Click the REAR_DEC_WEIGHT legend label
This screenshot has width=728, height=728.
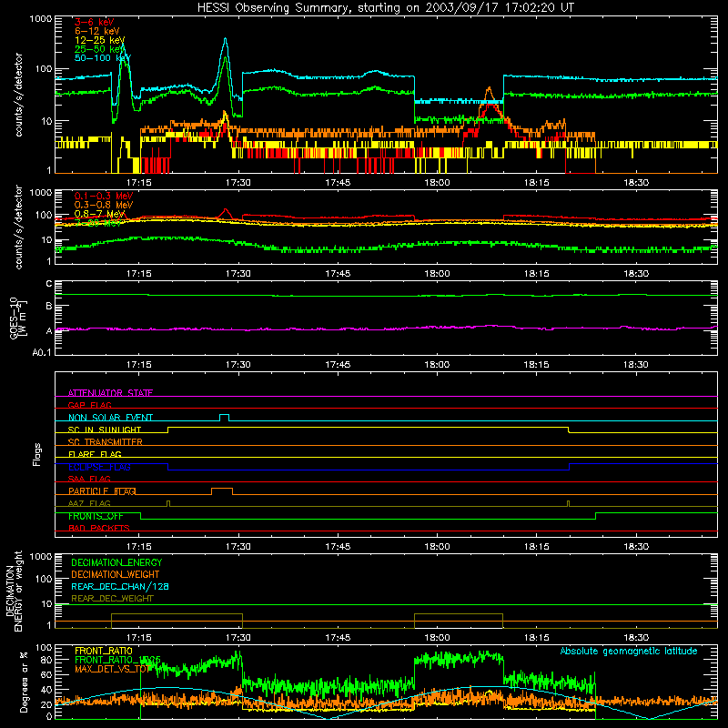pos(112,599)
